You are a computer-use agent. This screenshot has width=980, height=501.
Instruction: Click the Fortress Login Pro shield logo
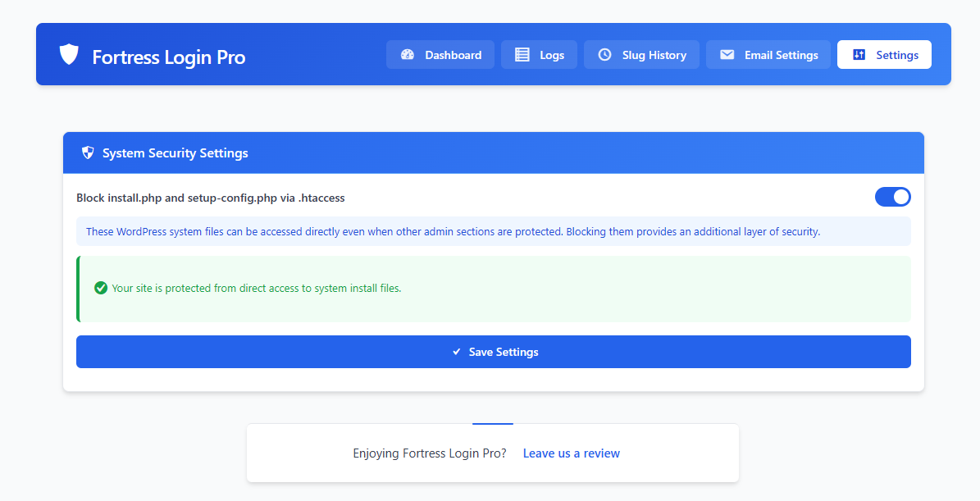tap(69, 55)
